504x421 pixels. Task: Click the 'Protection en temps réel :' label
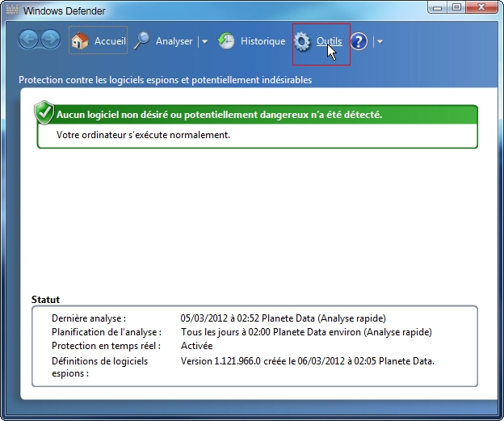(x=106, y=346)
